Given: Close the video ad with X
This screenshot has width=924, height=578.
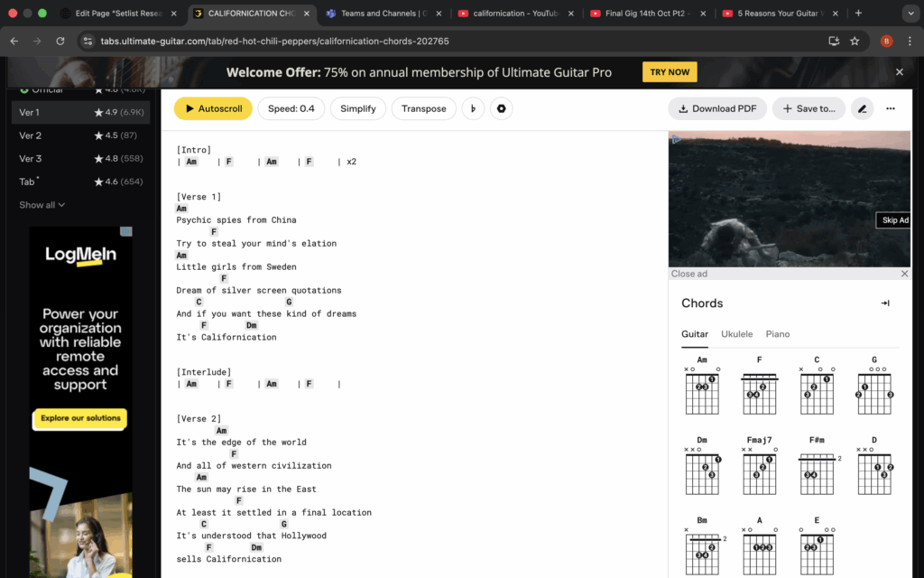Looking at the screenshot, I should tap(904, 274).
